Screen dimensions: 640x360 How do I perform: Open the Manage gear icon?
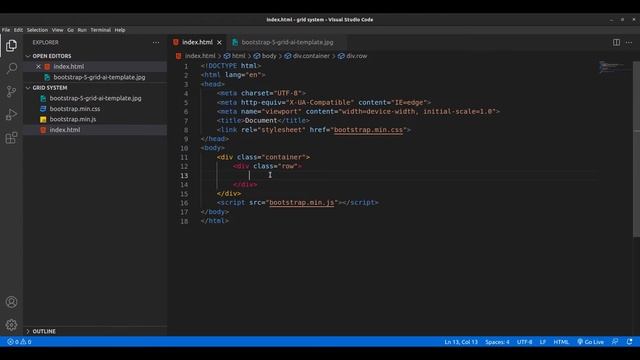coord(11,325)
